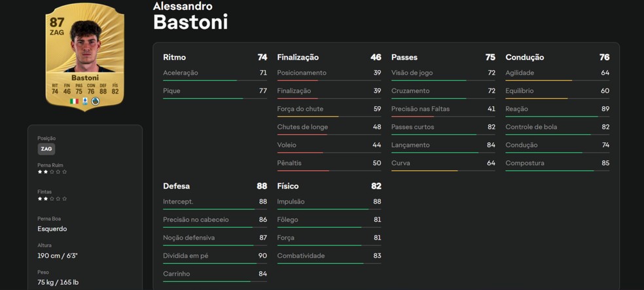Click the 87 overall rating on card

pos(57,23)
